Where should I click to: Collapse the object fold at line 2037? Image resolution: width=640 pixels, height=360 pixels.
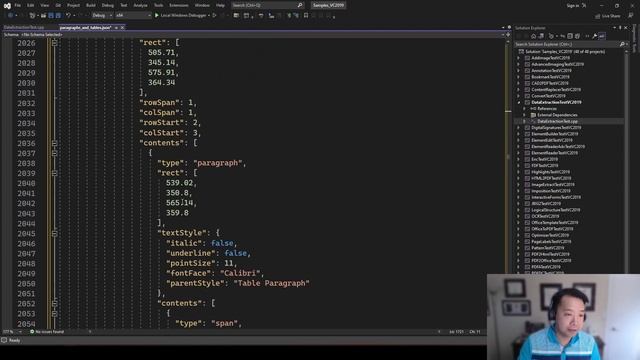pos(54,153)
